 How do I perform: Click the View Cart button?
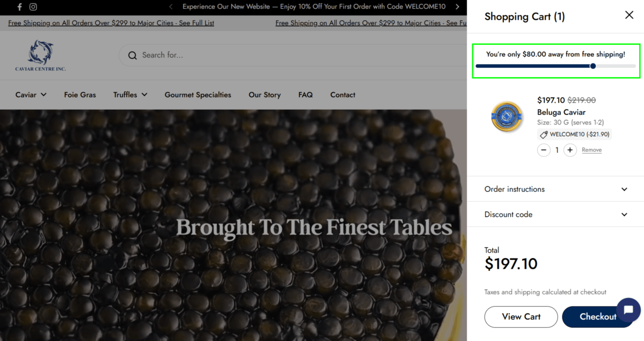521,317
